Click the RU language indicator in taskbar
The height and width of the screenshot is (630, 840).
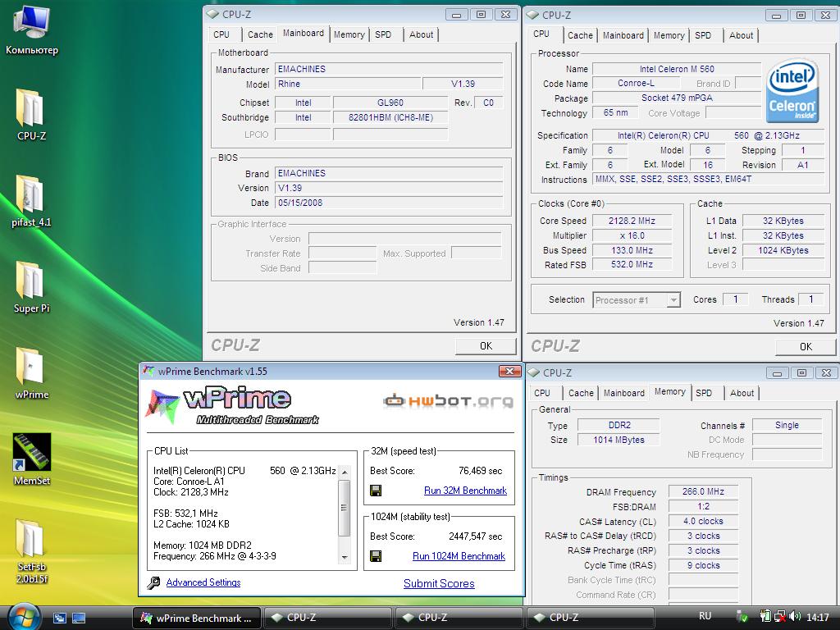(x=705, y=616)
